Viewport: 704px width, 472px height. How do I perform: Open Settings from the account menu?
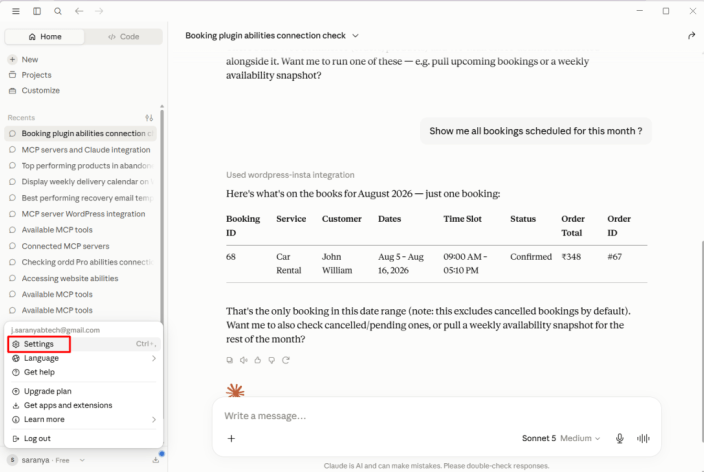tap(83, 344)
